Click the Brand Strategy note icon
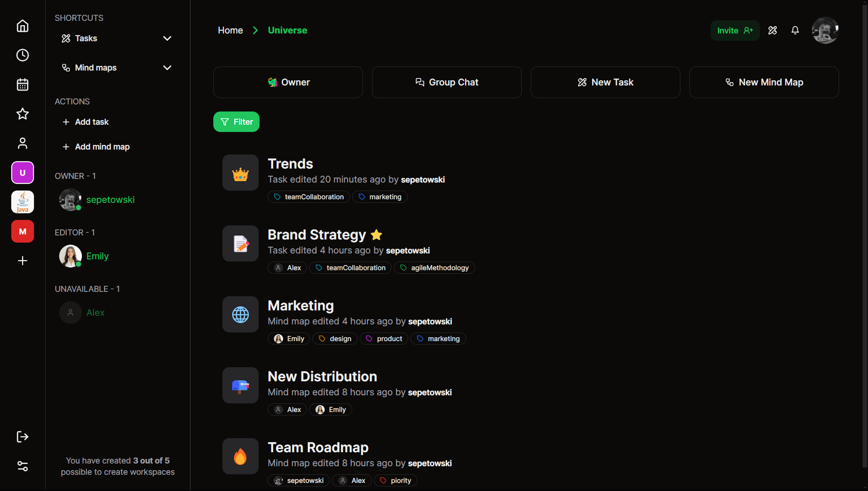The width and height of the screenshot is (868, 491). pyautogui.click(x=240, y=243)
